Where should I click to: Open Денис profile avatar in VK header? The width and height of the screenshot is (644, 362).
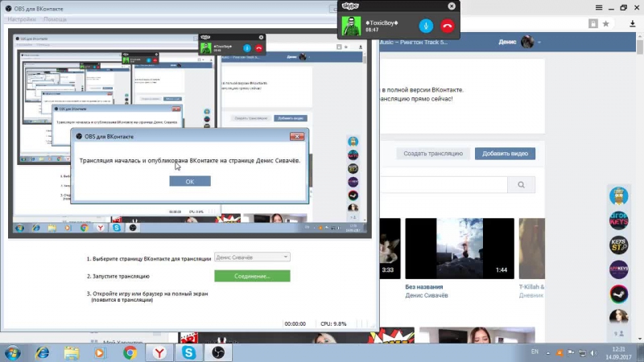point(527,42)
